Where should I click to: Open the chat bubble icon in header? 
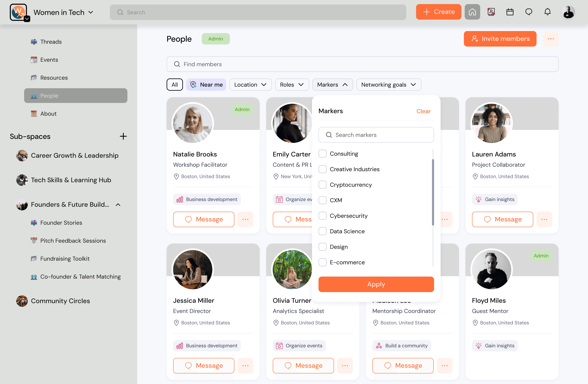point(528,12)
